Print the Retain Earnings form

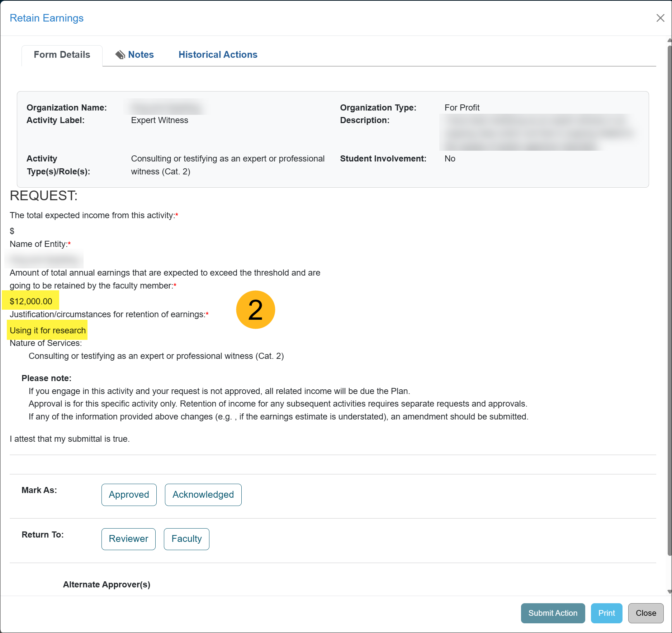pyautogui.click(x=606, y=613)
